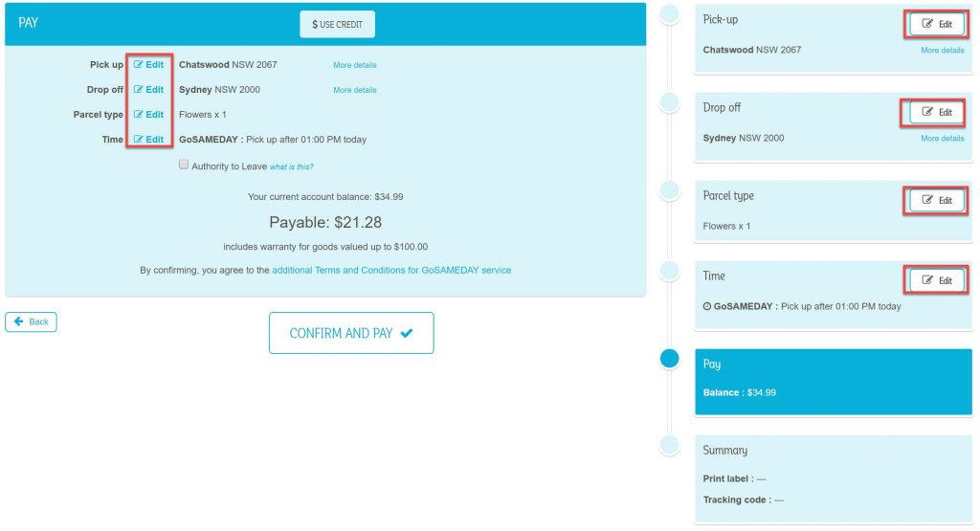Screen dimensions: 980x531
Task: Go back using the Back button
Action: tap(32, 321)
